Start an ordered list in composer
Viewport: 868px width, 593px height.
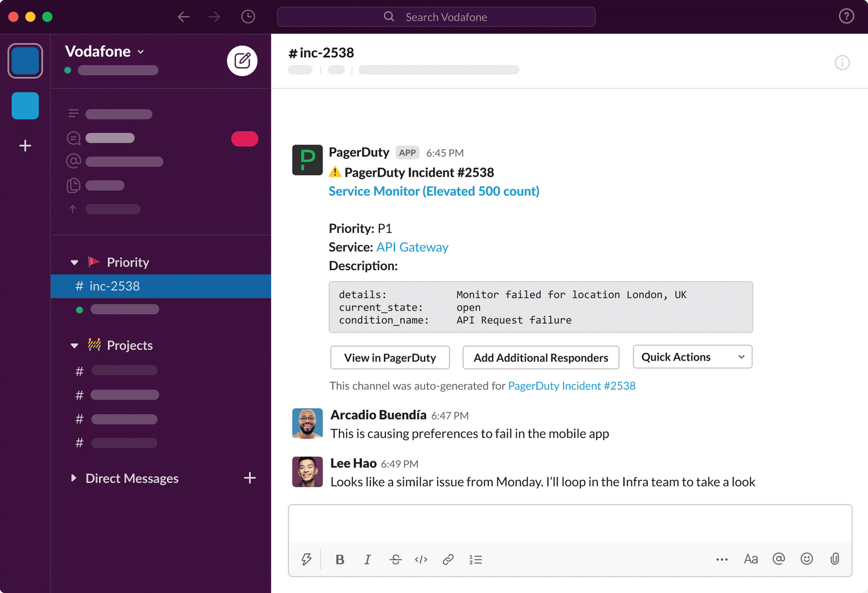pos(475,559)
